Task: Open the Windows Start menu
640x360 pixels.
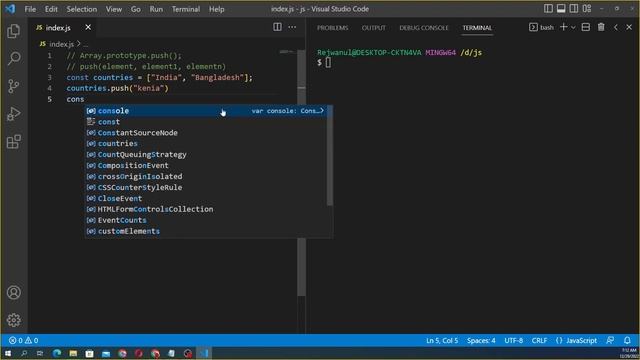Action: [8, 353]
